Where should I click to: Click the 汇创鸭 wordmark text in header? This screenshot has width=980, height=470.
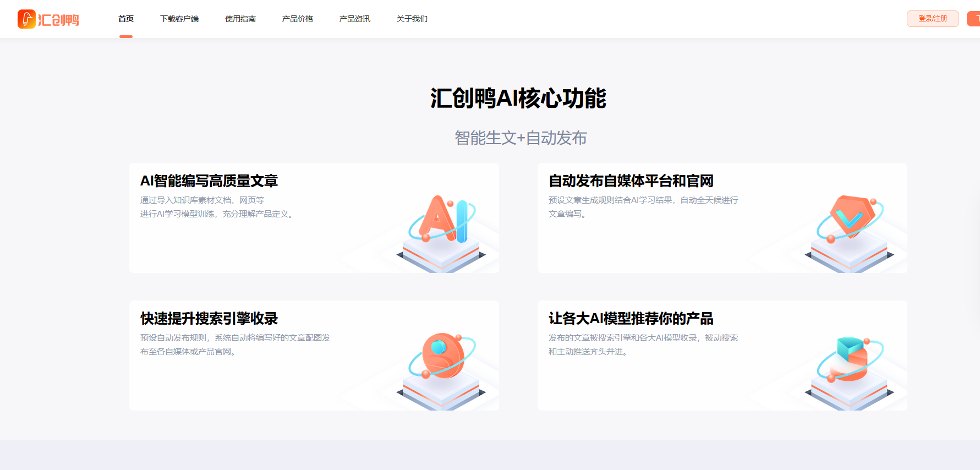point(58,20)
